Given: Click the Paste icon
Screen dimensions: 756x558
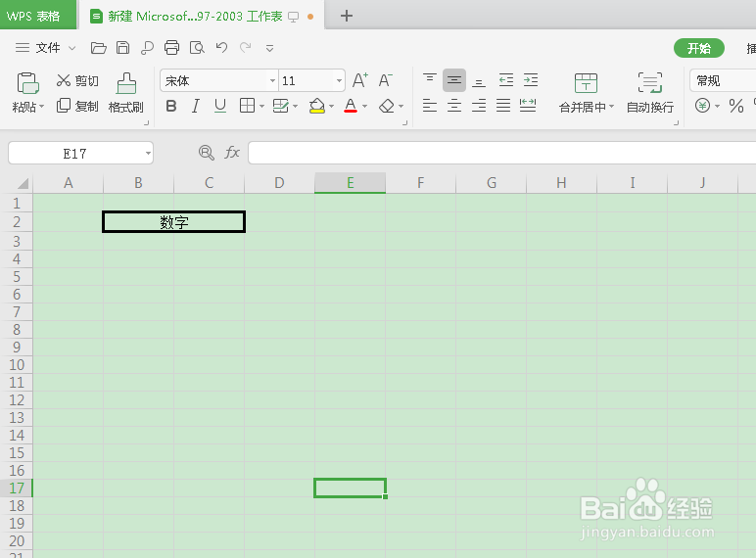Looking at the screenshot, I should coord(27,83).
